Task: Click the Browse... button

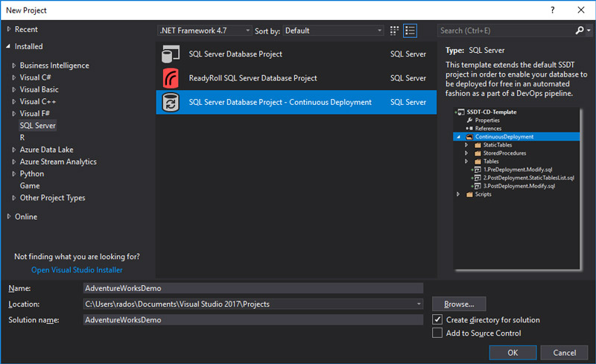Action: [459, 304]
